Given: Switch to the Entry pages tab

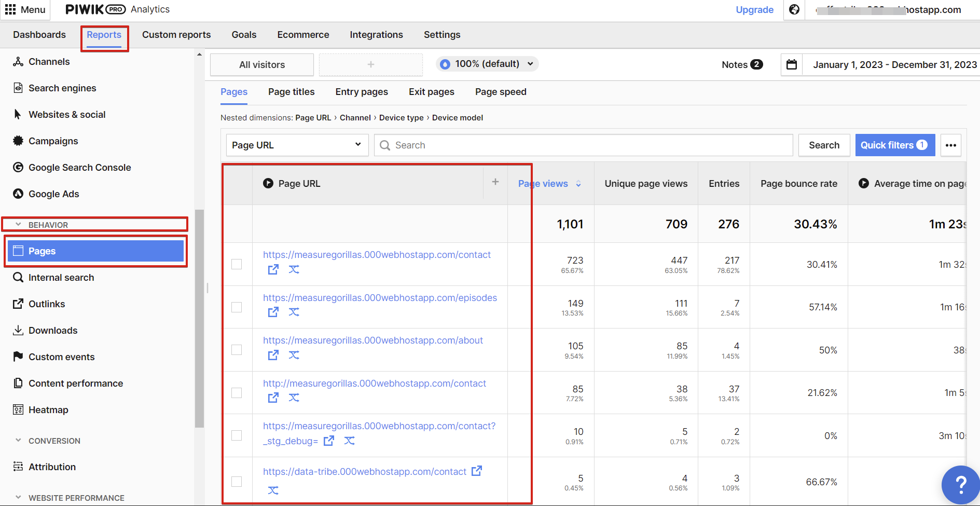Looking at the screenshot, I should pos(362,91).
